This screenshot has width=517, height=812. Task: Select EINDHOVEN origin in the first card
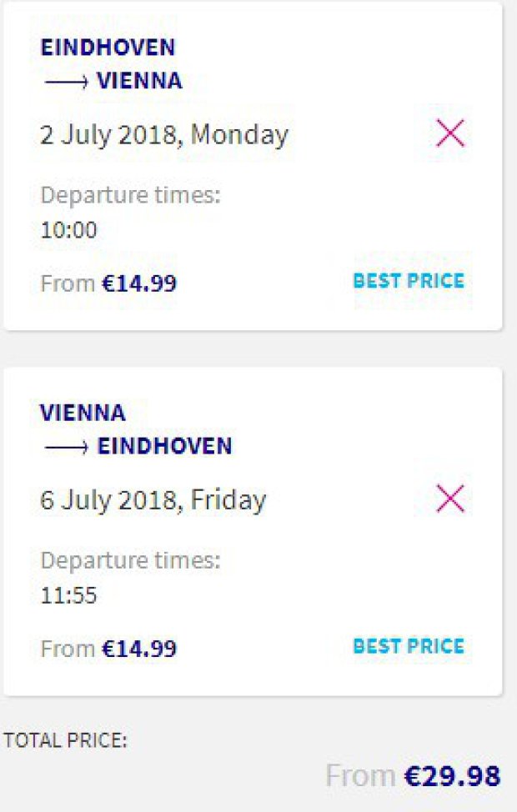(108, 48)
